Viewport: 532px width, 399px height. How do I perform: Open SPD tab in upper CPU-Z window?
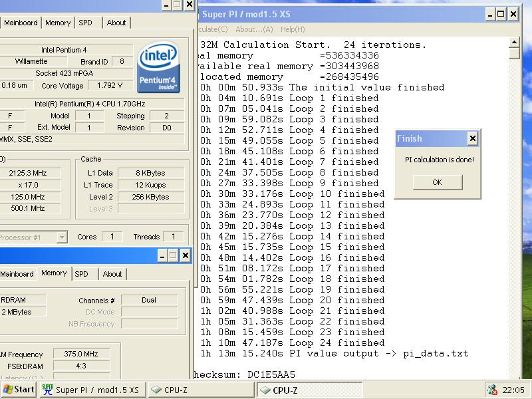[86, 23]
